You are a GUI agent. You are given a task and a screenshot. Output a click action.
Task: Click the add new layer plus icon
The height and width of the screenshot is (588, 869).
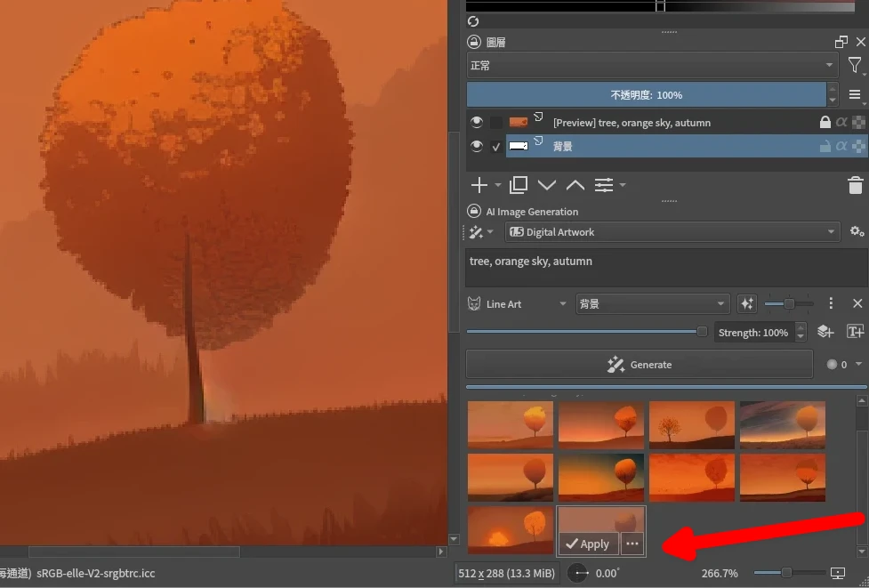click(479, 185)
